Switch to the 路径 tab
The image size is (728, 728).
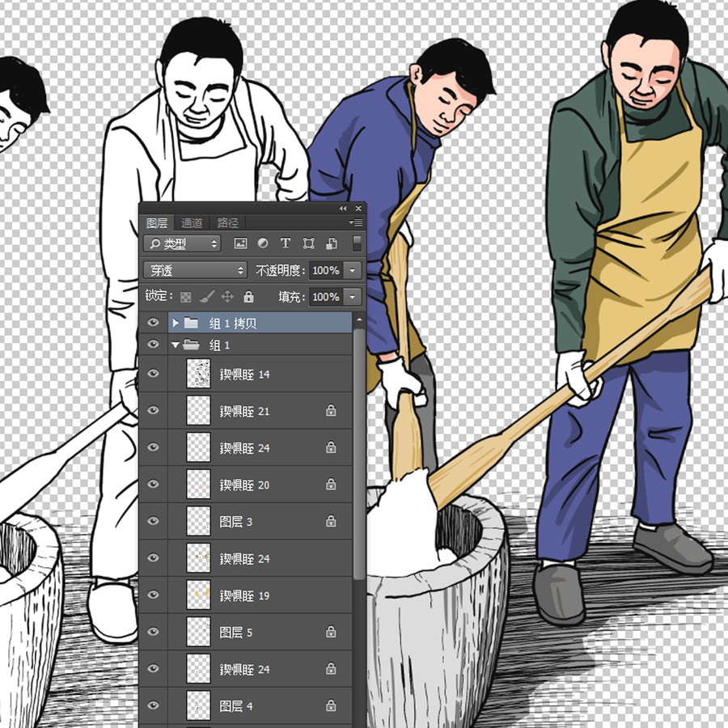coord(227,223)
